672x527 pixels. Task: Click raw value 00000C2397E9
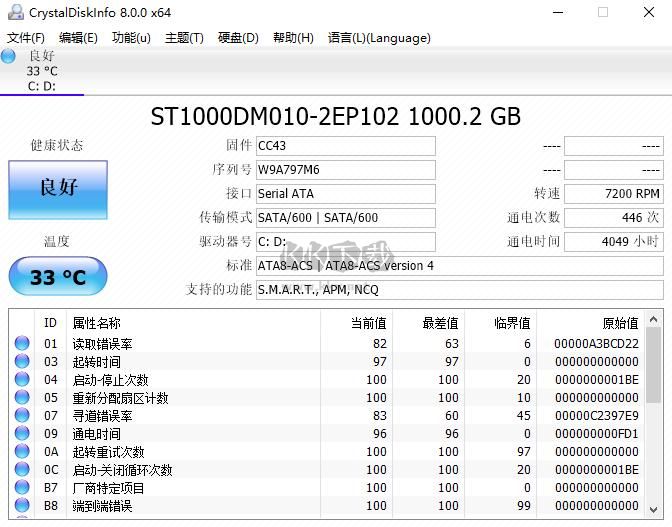596,416
